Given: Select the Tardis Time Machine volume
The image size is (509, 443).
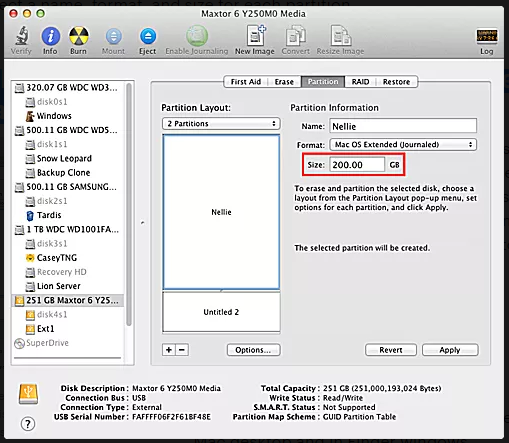Looking at the screenshot, I should (x=44, y=215).
